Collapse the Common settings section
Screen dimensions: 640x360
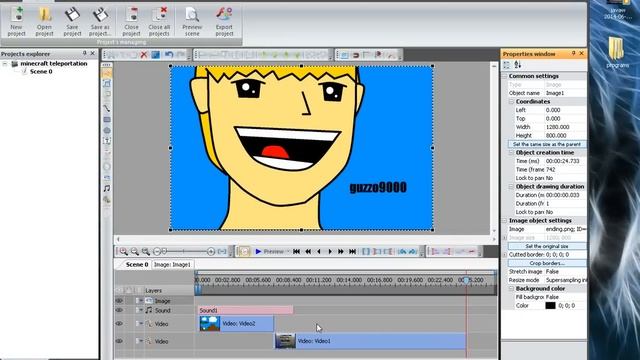point(505,76)
